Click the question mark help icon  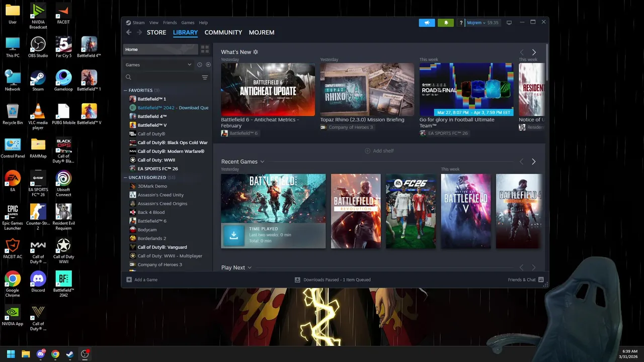(x=461, y=23)
